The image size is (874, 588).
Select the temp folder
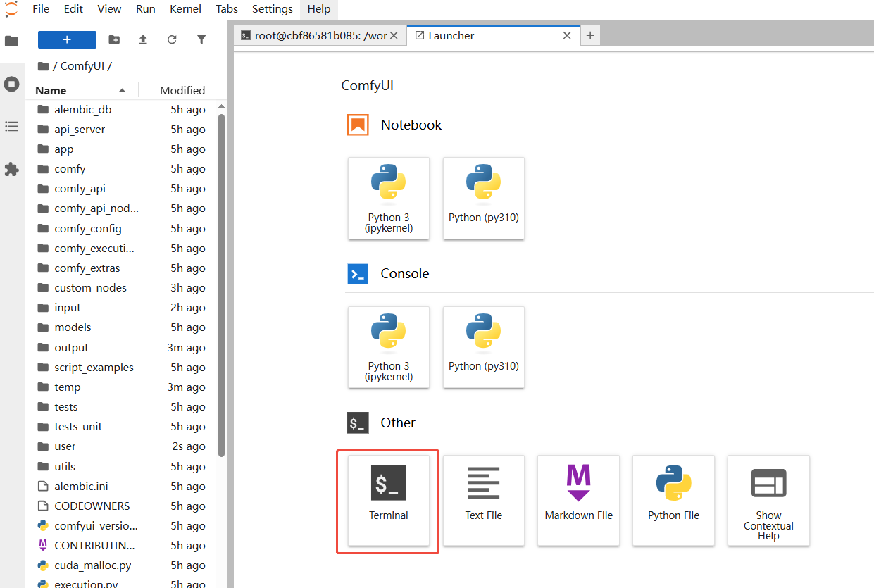(x=121, y=387)
